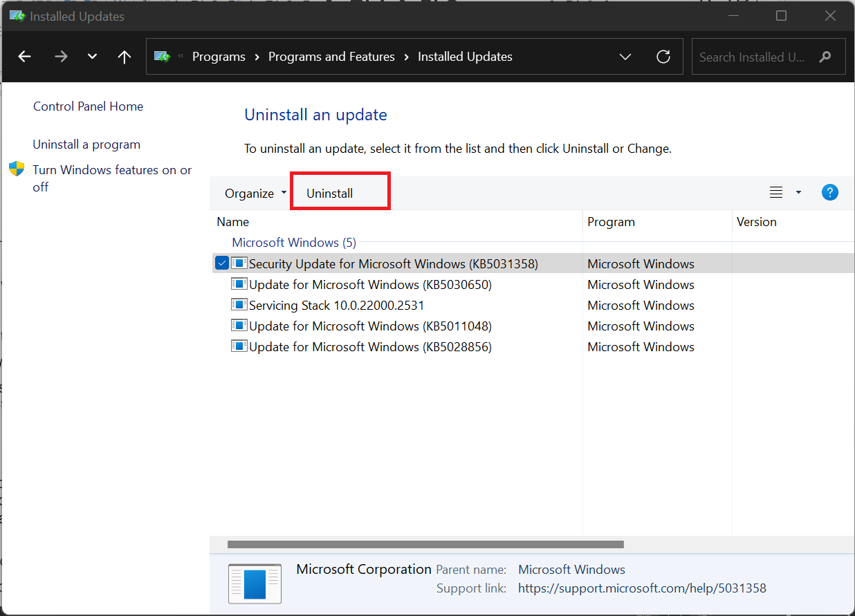Click the Uninstall toolbar button
This screenshot has height=616, width=855.
330,194
